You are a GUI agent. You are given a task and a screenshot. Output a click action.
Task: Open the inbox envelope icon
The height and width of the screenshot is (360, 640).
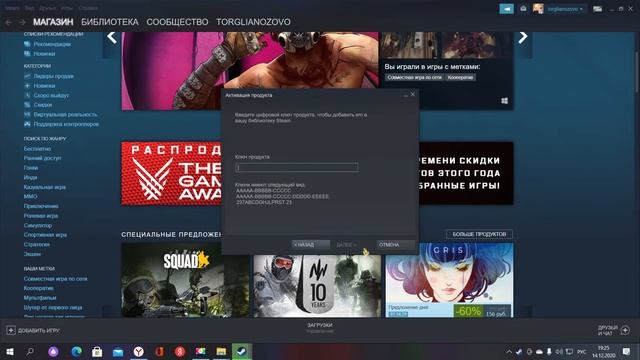click(x=523, y=9)
